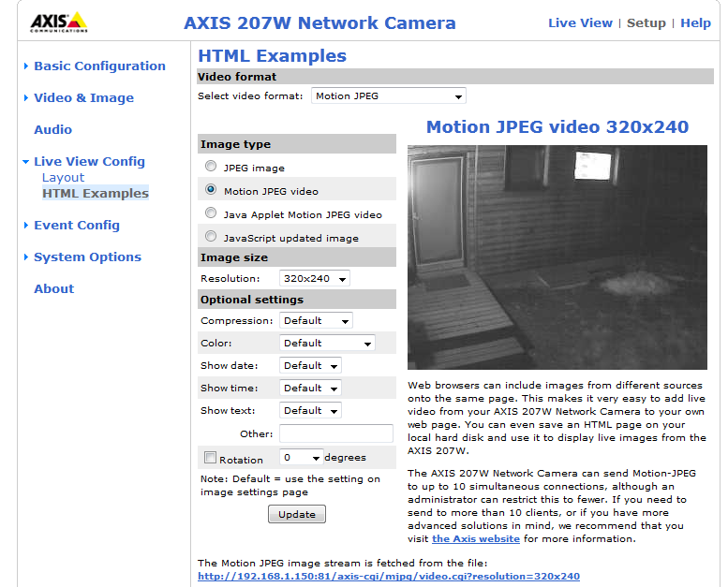
Task: Click the Motion JPEG video preview image
Action: click(557, 257)
